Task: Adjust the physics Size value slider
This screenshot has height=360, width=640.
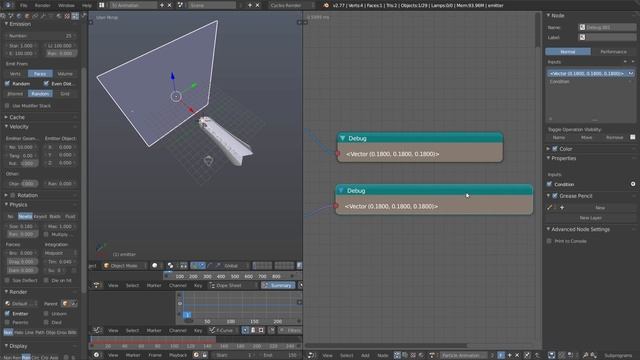Action: (22, 226)
